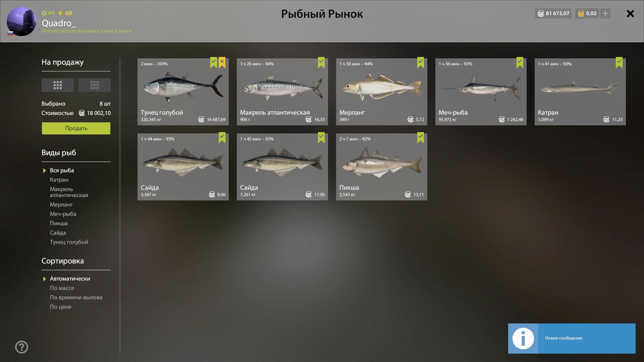Open the Новое сообщение notification
644x362 pixels.
click(572, 339)
